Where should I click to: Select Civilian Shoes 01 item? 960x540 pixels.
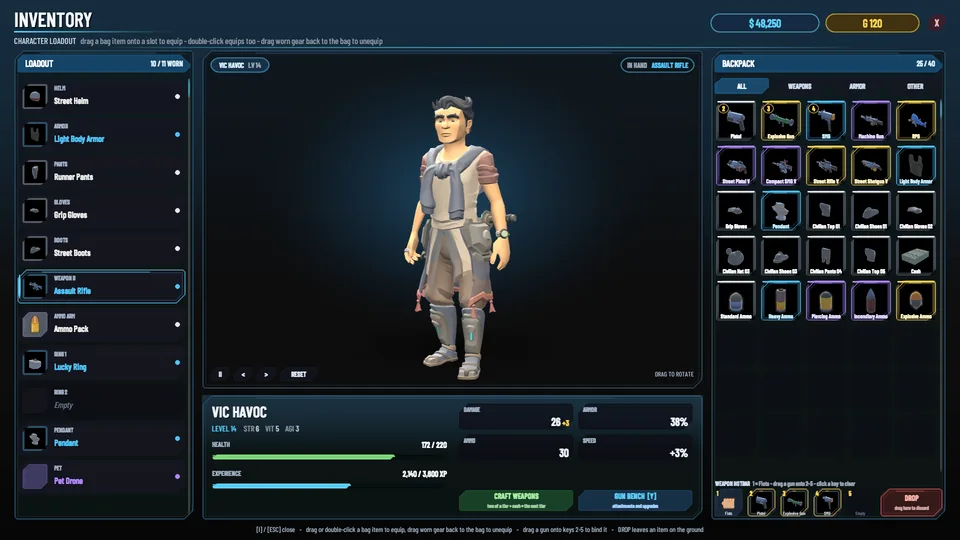[x=871, y=211]
